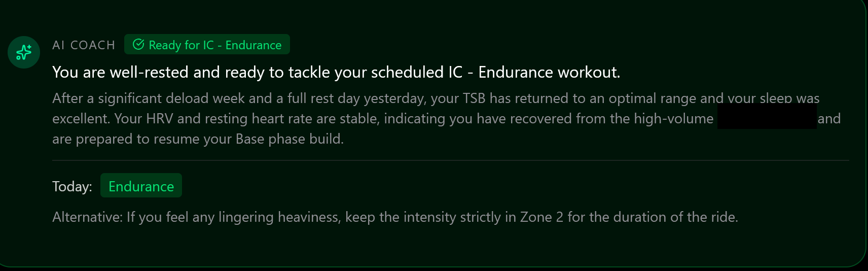Viewport: 868px width, 271px height.
Task: Click the 'Base phase build' text
Action: [x=290, y=139]
